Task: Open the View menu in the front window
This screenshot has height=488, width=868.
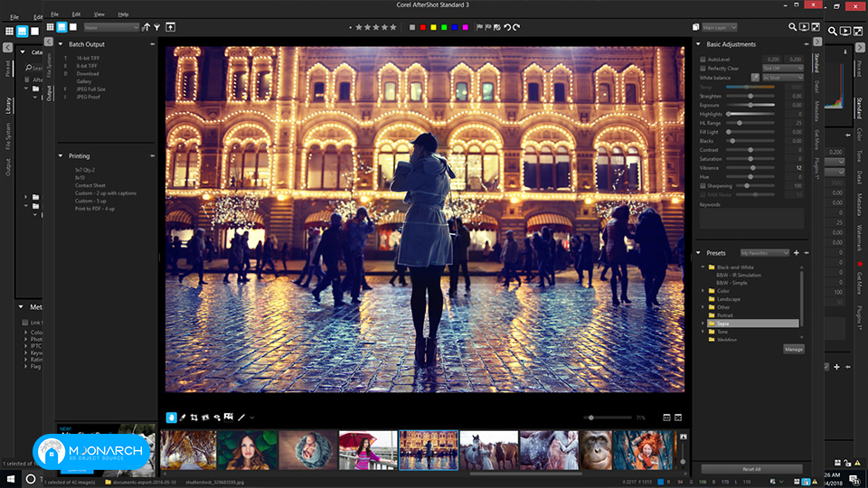Action: coord(99,14)
